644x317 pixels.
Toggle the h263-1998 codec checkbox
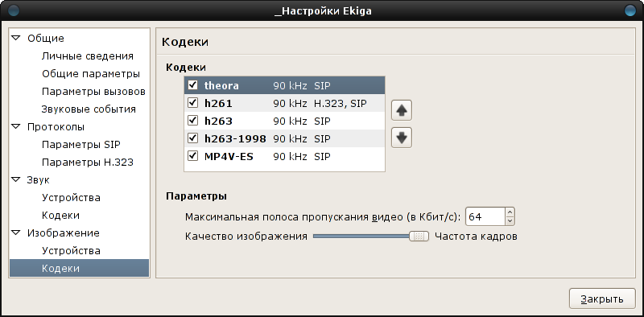pos(192,138)
